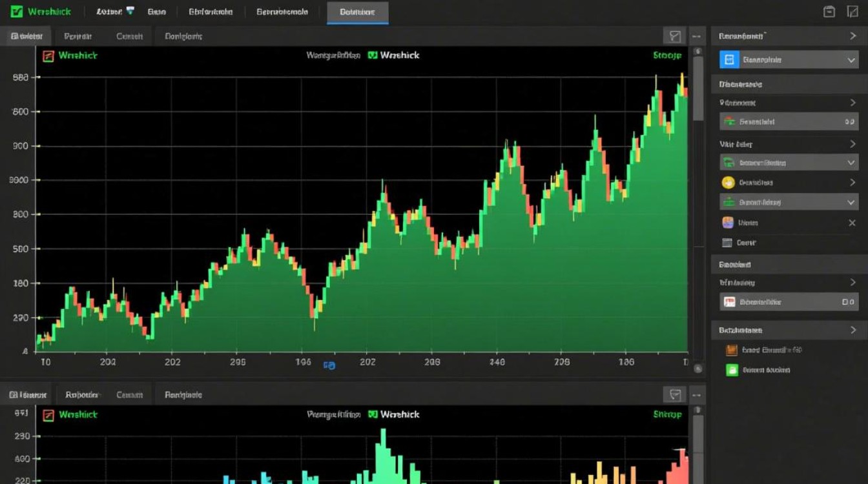
Task: Click the orange icon near the sidebar bottom
Action: point(731,350)
